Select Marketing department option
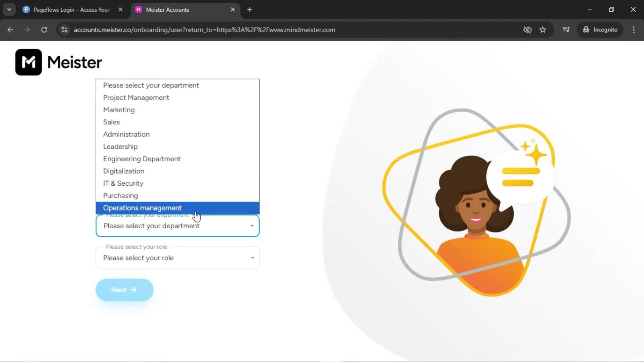Screen dimensions: 644x362 [177, 110]
